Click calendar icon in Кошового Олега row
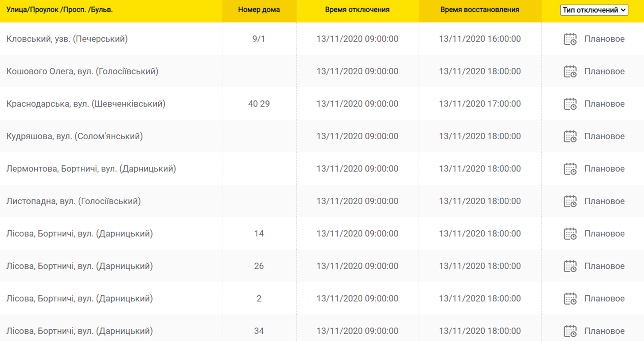The height and width of the screenshot is (341, 644). click(x=570, y=71)
